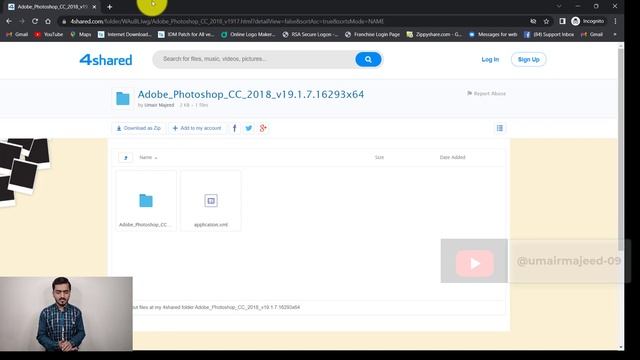This screenshot has width=640, height=360.
Task: Share folder on Google Plus icon
Action: click(x=263, y=128)
